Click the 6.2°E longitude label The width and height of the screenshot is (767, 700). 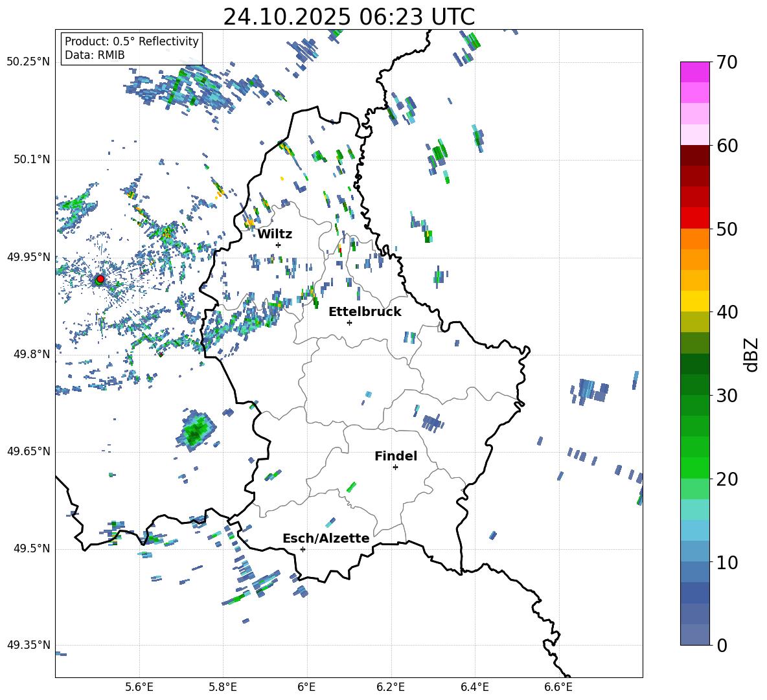click(391, 687)
